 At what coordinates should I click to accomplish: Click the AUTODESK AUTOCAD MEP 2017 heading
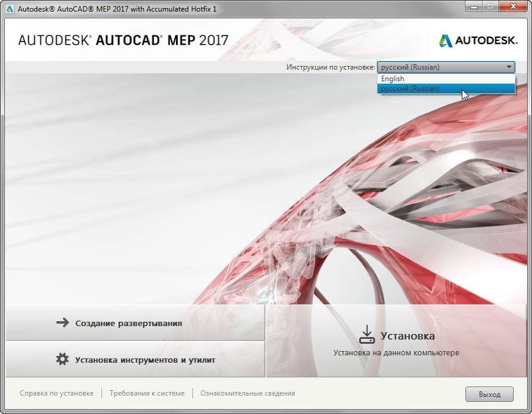tap(123, 40)
